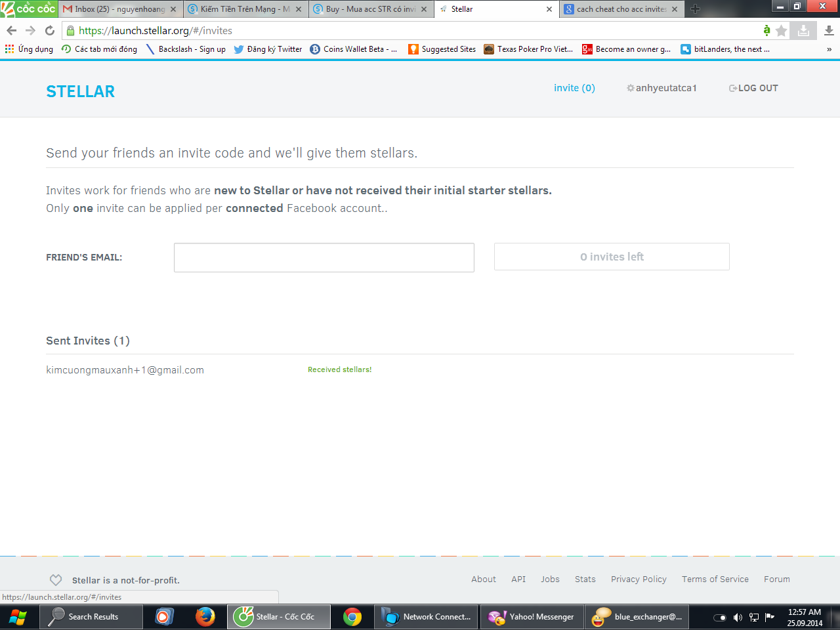
Task: Focus the Friend's Email input field
Action: (x=324, y=257)
